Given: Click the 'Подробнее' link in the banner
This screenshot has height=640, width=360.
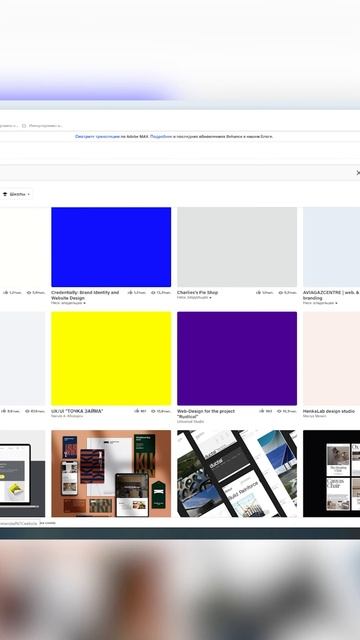Looking at the screenshot, I should [x=161, y=136].
